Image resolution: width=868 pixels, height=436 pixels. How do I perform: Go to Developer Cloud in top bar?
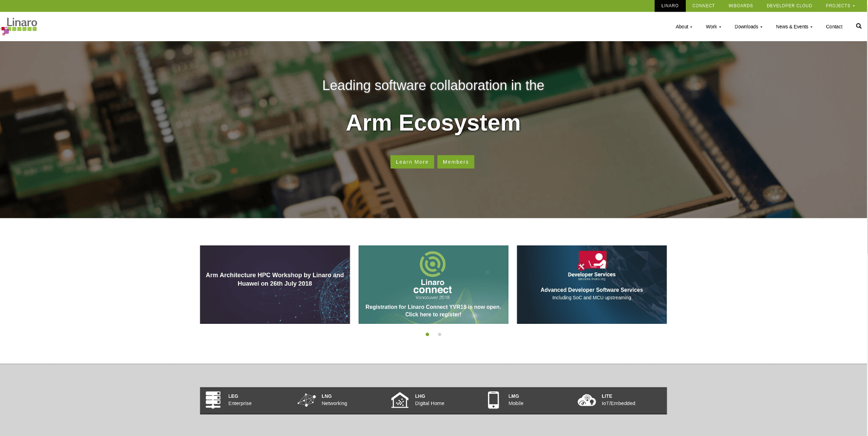point(789,6)
